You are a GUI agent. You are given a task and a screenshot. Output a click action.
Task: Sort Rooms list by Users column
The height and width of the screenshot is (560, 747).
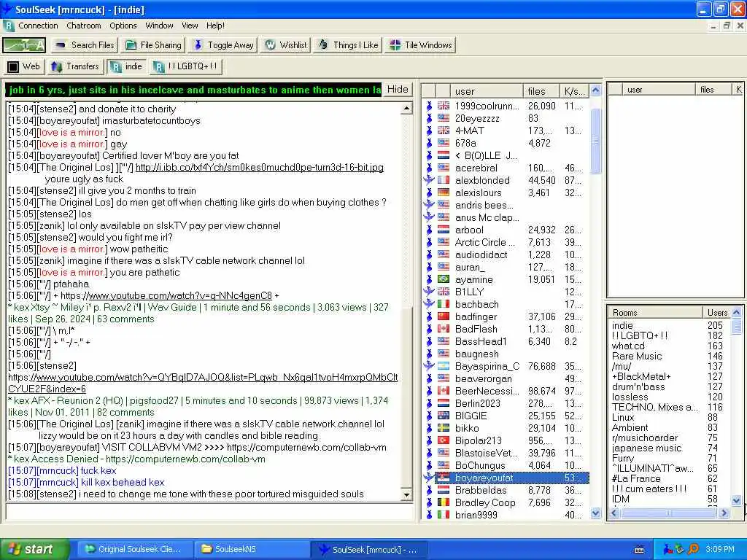pyautogui.click(x=716, y=312)
